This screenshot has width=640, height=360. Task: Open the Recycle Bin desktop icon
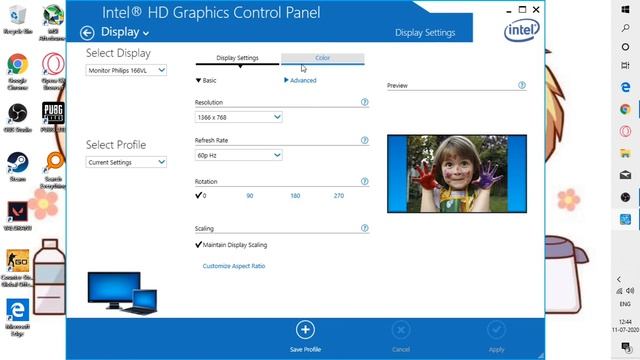click(18, 20)
